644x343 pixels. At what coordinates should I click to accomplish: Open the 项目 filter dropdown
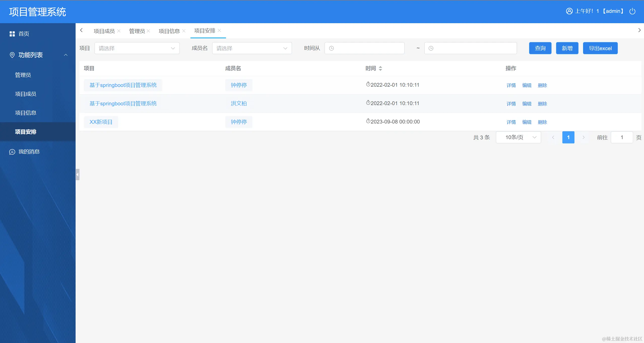(137, 48)
